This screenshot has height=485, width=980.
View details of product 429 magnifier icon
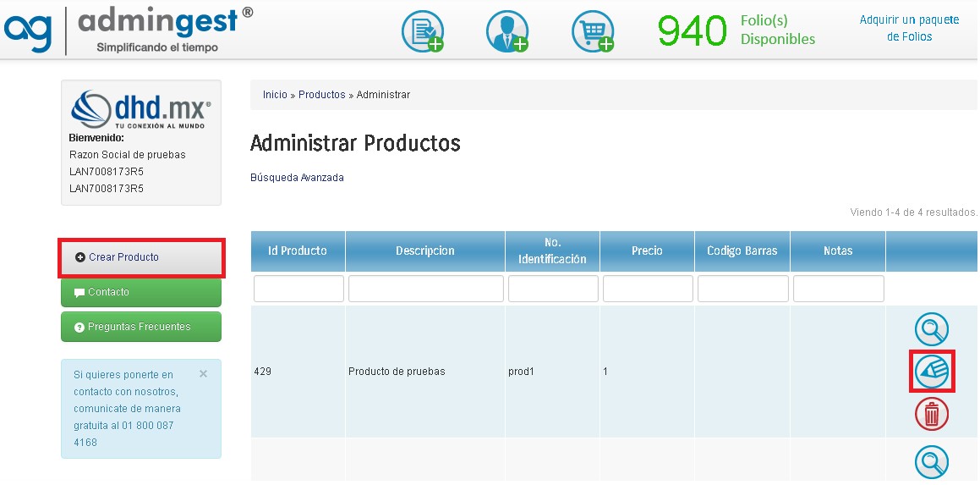click(x=932, y=329)
